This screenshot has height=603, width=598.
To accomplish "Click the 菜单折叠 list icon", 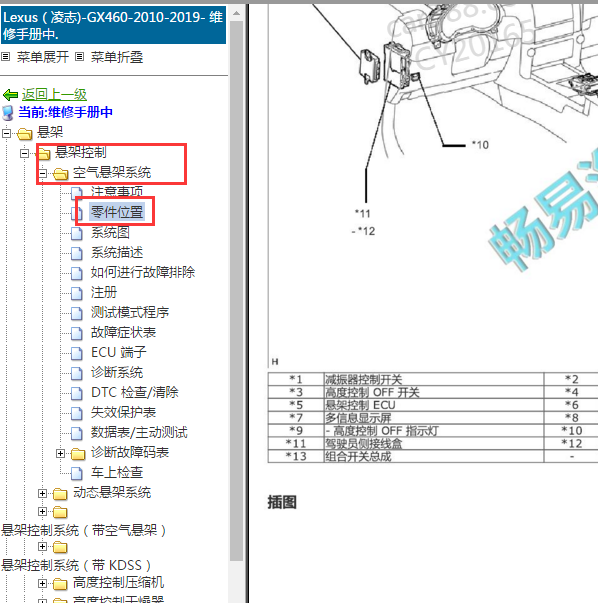I will click(x=79, y=57).
